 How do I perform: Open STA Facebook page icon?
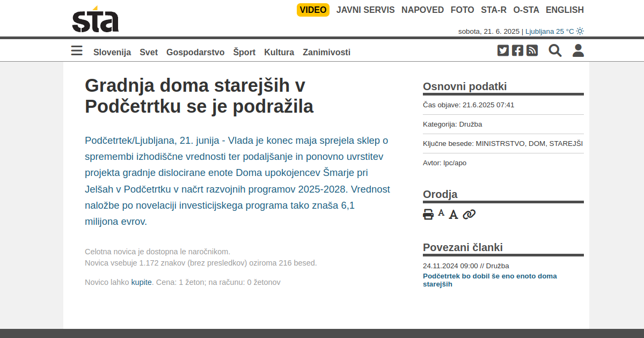[x=517, y=50]
